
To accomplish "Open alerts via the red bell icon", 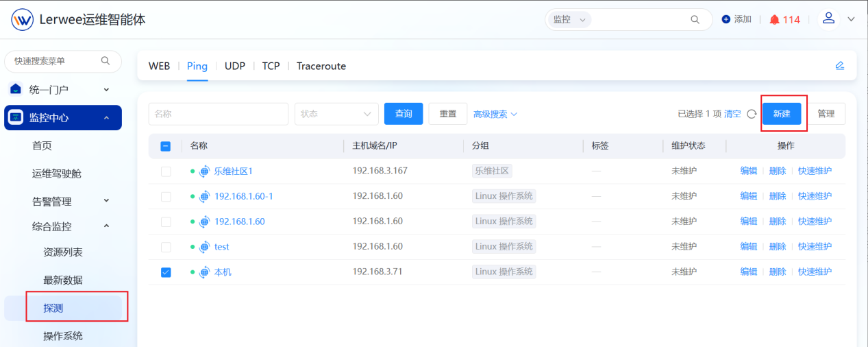I will click(775, 20).
